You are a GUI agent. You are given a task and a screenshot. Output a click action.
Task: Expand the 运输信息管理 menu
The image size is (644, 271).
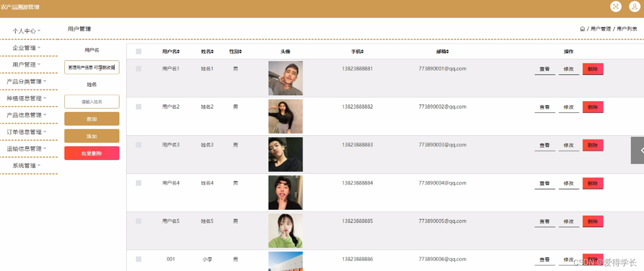click(x=26, y=149)
